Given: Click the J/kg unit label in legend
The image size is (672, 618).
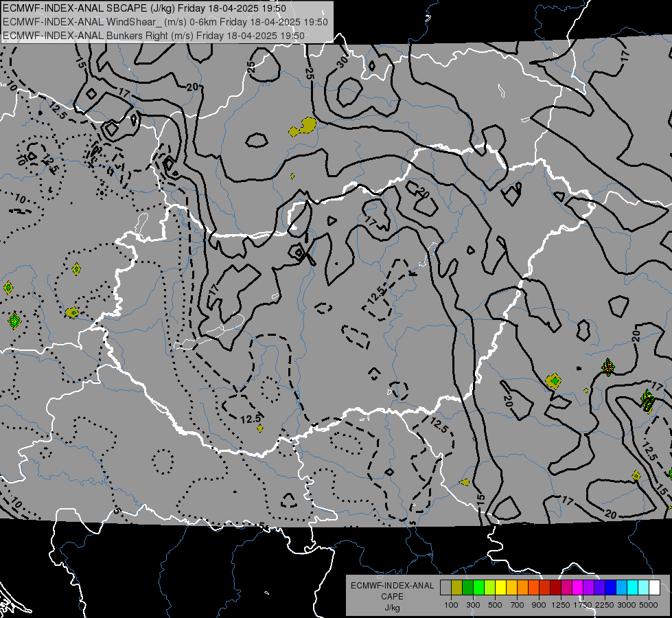Looking at the screenshot, I should (x=392, y=608).
